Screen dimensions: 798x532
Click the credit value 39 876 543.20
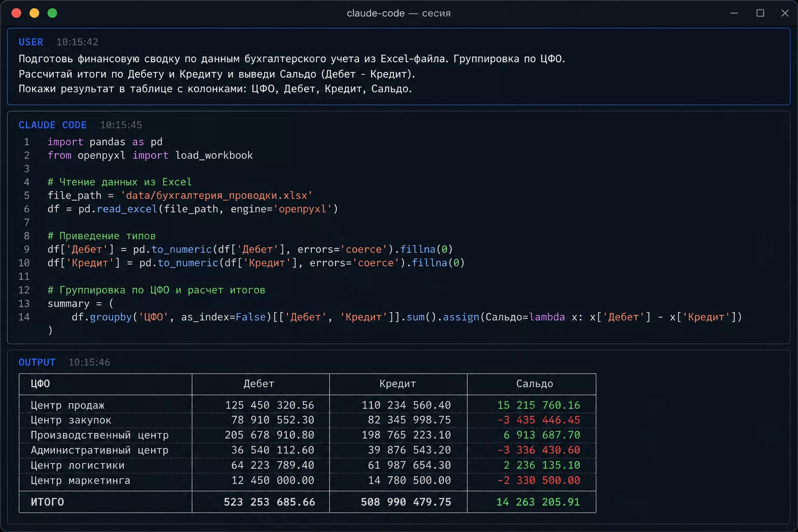click(409, 450)
